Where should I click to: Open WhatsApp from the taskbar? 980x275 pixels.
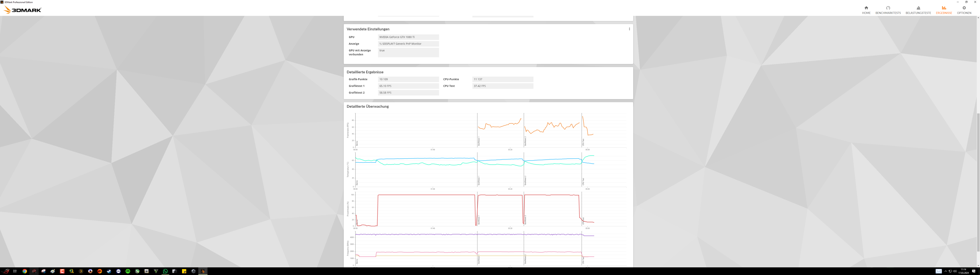pyautogui.click(x=165, y=271)
